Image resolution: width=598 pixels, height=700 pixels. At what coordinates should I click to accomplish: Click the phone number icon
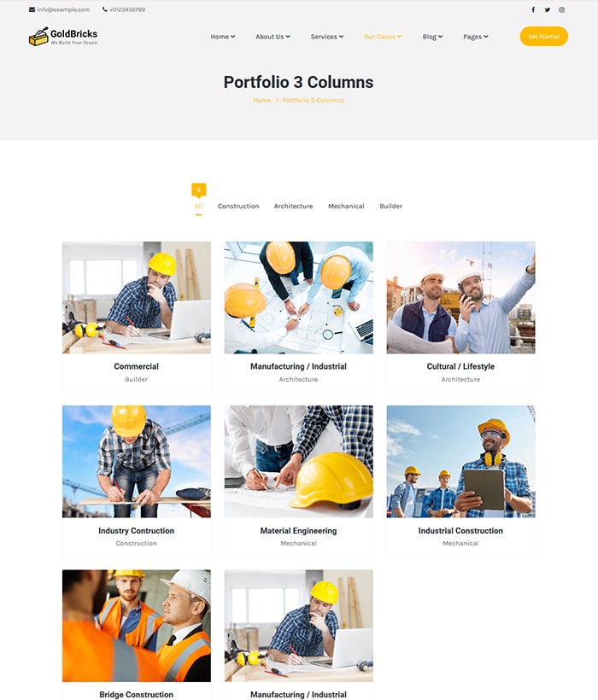pyautogui.click(x=105, y=9)
